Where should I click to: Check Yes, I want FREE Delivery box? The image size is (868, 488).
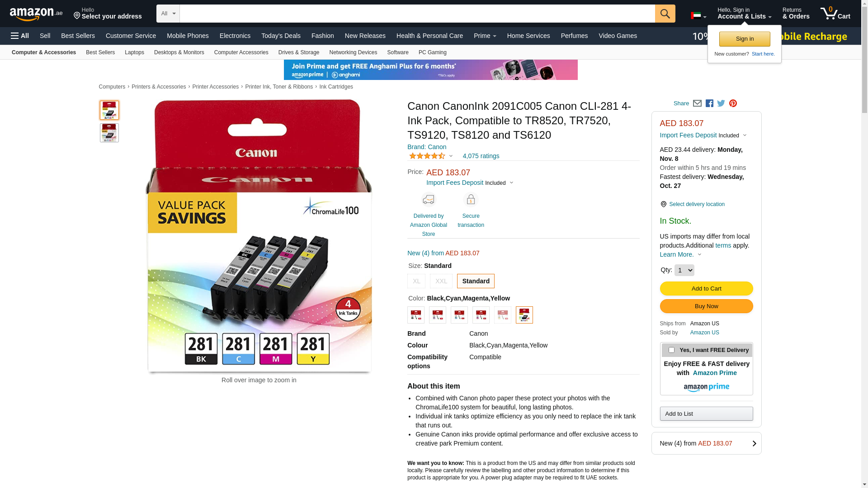tap(671, 350)
